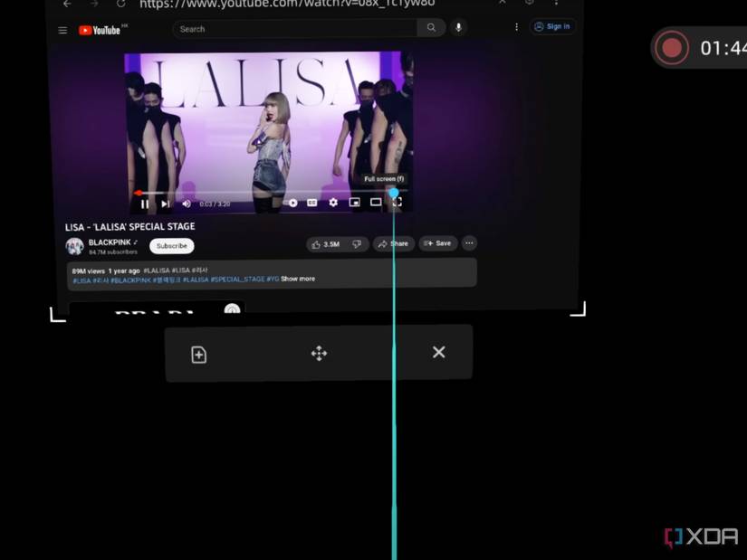Click the Sign in button
The width and height of the screenshot is (747, 560).
pos(552,26)
